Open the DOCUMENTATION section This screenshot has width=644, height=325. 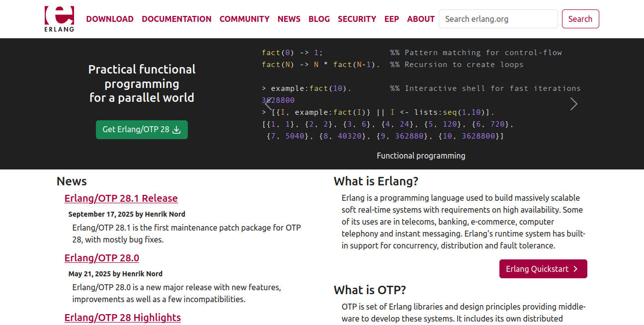click(176, 19)
